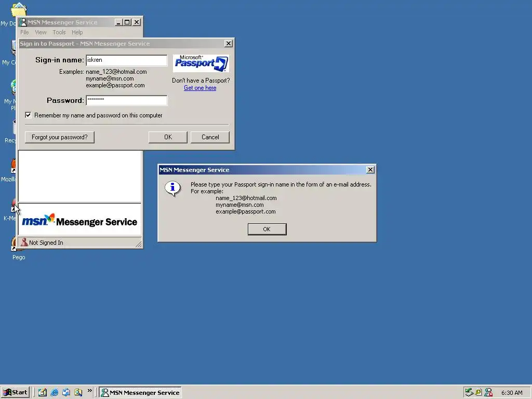Click the Forgot your password? button
532x399 pixels.
[x=60, y=137]
